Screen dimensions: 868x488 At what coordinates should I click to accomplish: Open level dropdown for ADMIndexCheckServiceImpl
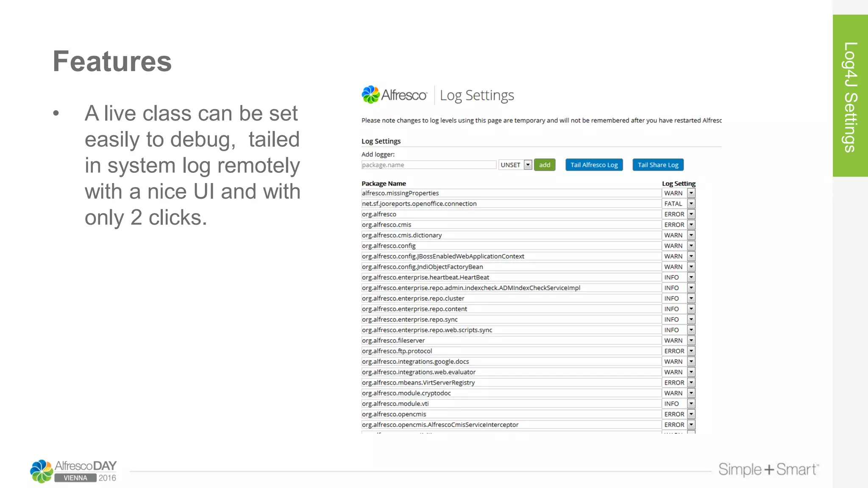(x=679, y=288)
